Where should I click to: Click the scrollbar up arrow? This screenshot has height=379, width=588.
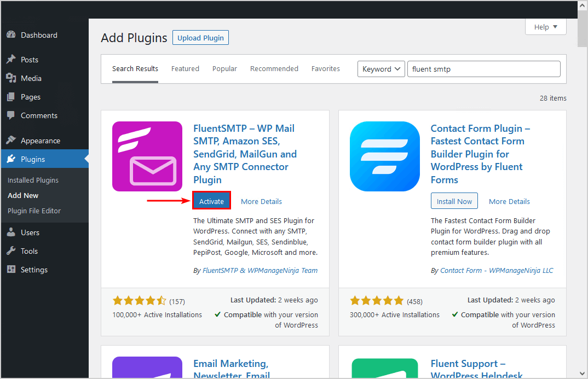[583, 6]
